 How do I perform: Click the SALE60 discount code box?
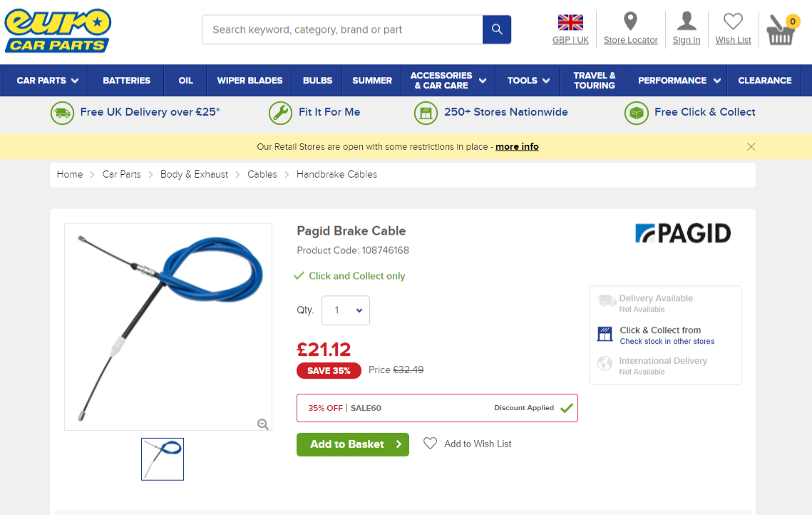pos(437,408)
